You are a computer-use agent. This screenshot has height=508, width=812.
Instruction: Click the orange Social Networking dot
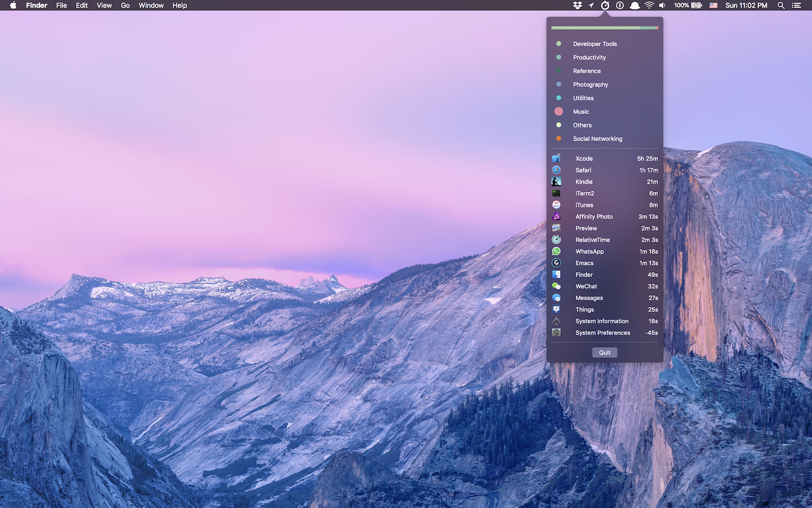(559, 138)
